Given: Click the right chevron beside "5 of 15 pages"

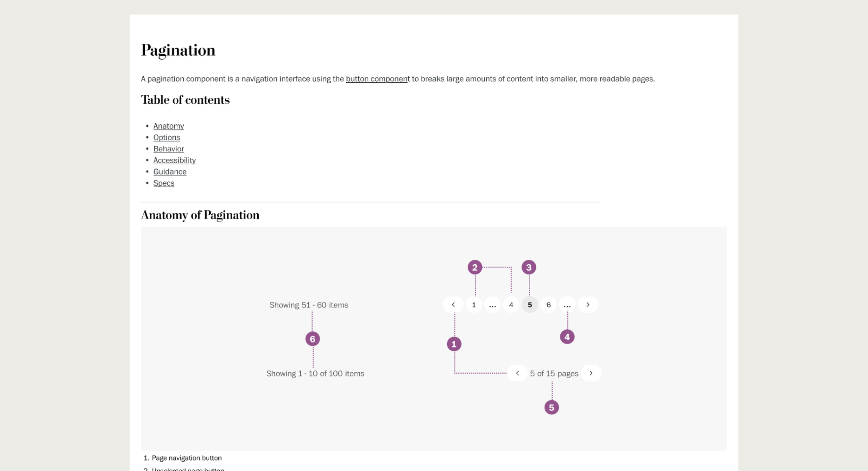Looking at the screenshot, I should click(591, 373).
